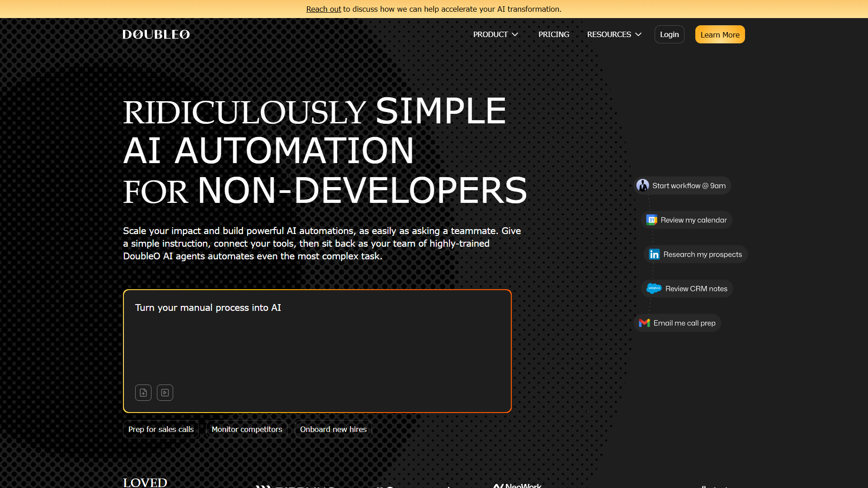Select the Prep for sales calls suggestion

(161, 429)
